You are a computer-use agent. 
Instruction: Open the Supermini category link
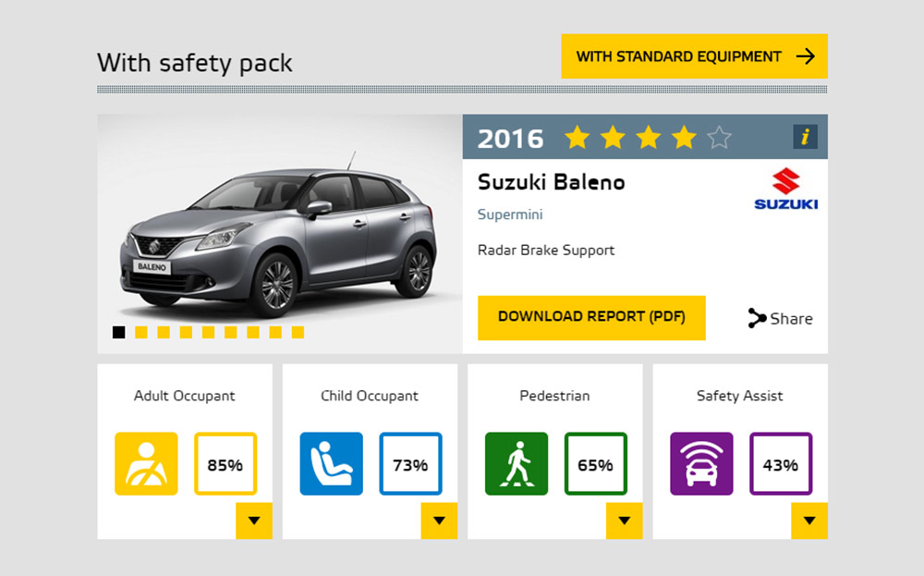(x=510, y=214)
